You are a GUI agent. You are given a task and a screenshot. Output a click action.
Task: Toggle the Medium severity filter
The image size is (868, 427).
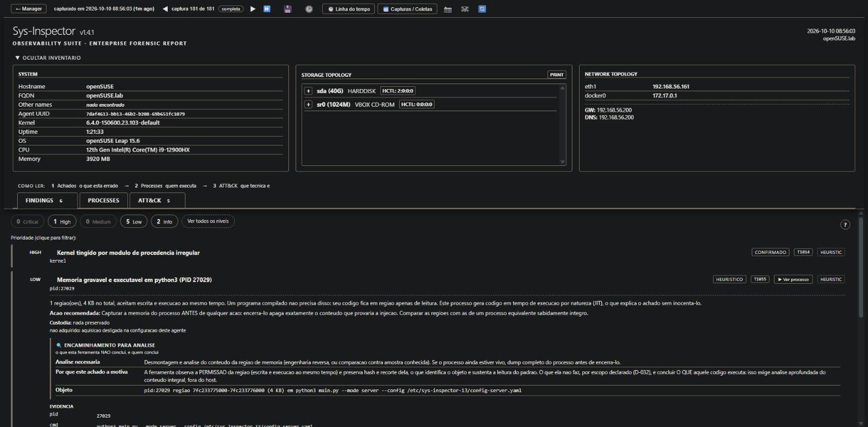pyautogui.click(x=98, y=221)
